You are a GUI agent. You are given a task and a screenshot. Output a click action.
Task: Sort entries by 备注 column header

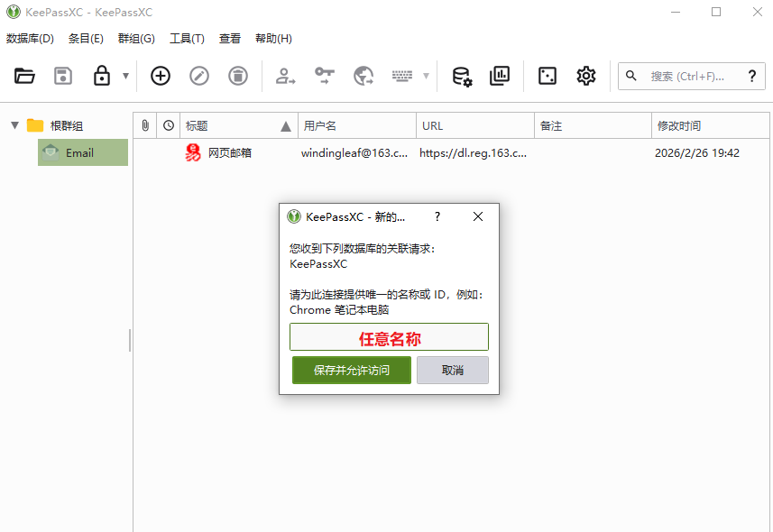[594, 125]
